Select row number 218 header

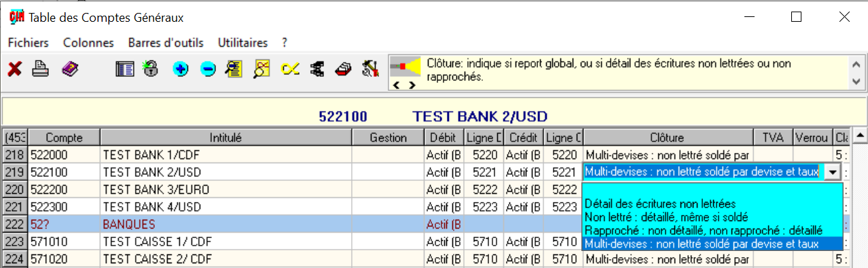pos(14,155)
